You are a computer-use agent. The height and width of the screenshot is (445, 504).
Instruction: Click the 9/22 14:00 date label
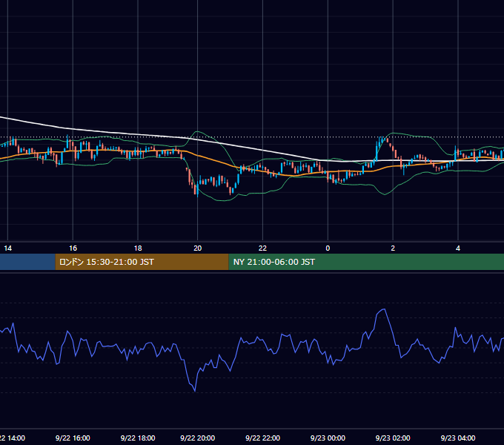coord(12,438)
